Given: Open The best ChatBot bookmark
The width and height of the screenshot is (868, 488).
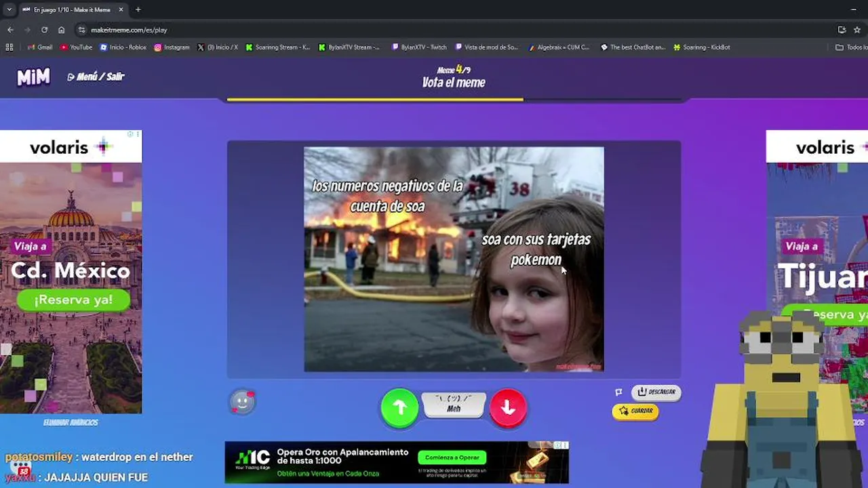Looking at the screenshot, I should point(633,47).
